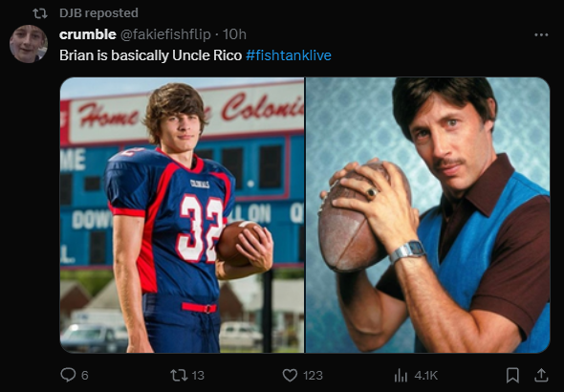Open the three-dot more options menu
The height and width of the screenshot is (392, 564).
(x=541, y=34)
